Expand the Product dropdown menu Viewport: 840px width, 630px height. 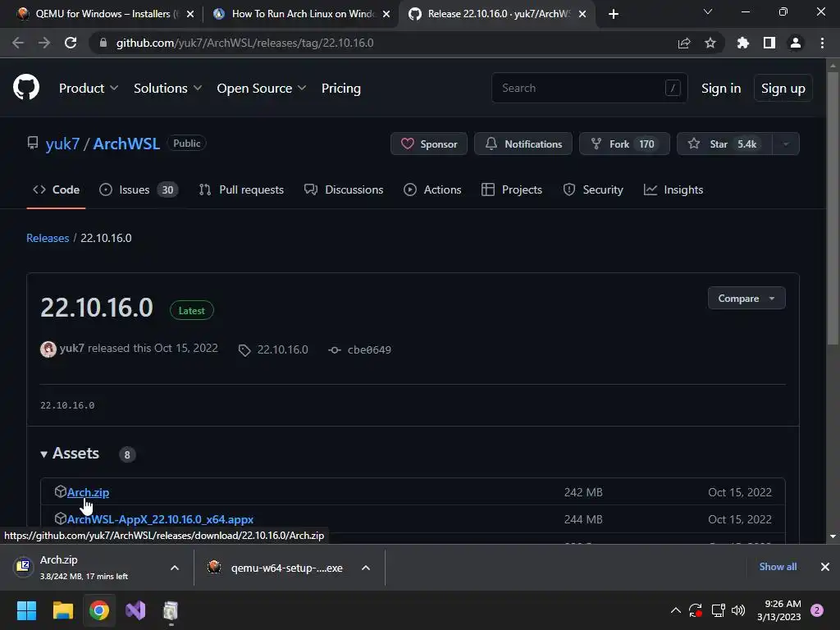click(89, 89)
